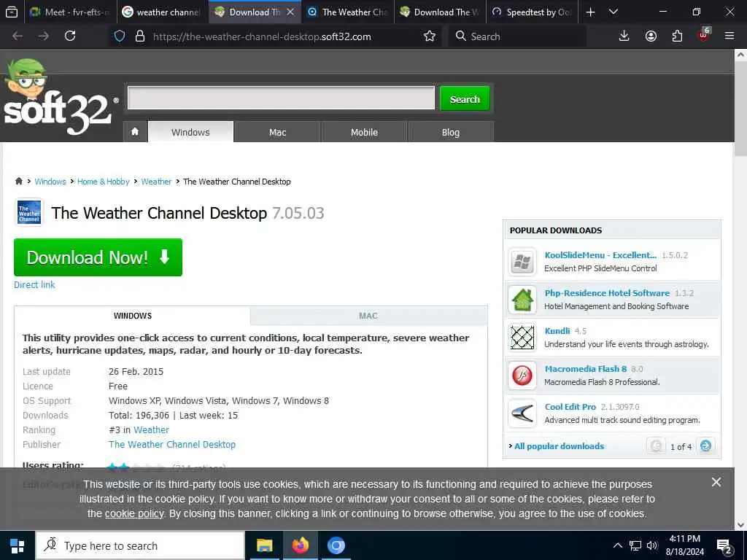Switch to The Weather Channel tab
This screenshot has height=560, width=747.
[x=348, y=12]
